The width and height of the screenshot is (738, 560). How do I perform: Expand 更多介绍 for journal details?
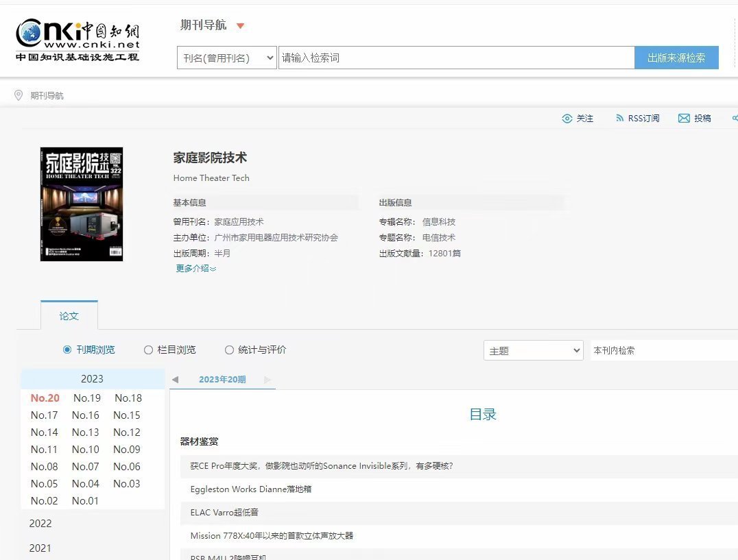click(193, 268)
